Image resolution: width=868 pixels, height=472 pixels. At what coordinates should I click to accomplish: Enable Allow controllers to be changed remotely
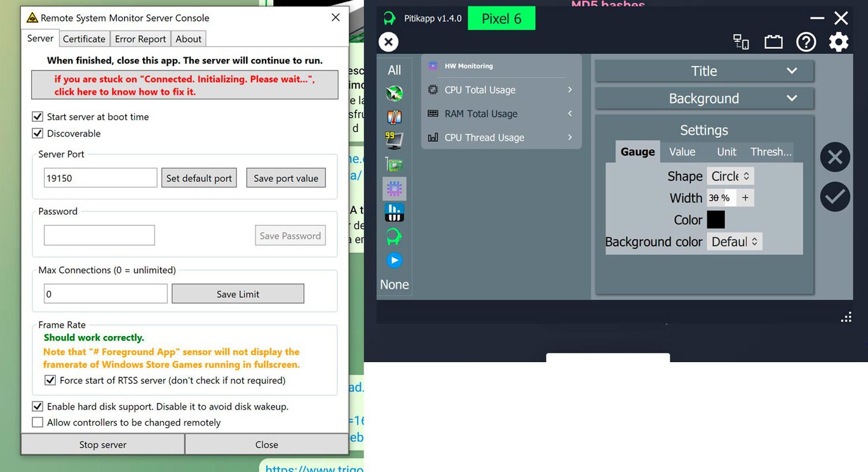tap(37, 422)
